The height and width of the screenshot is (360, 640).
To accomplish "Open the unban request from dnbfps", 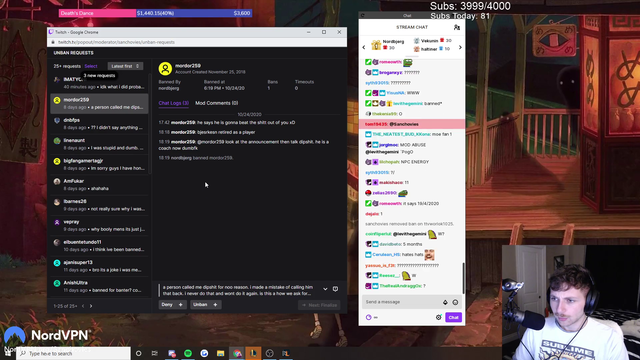I will point(99,124).
